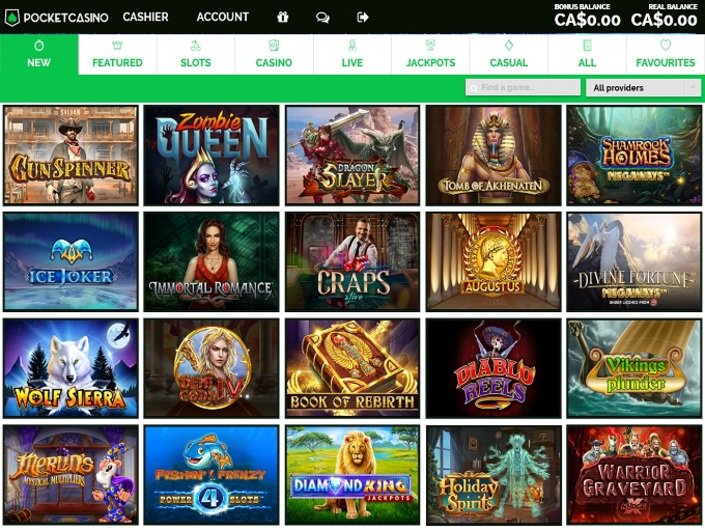Screen dimensions: 705x530
Task: Open the Account menu
Action: [223, 17]
